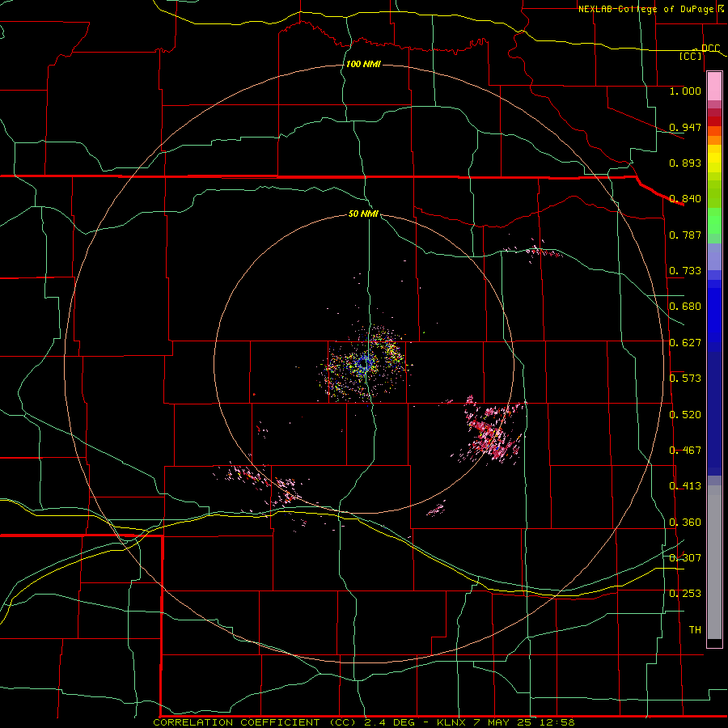Select the 0.573 color scale label
728x728 pixels.
pos(685,379)
